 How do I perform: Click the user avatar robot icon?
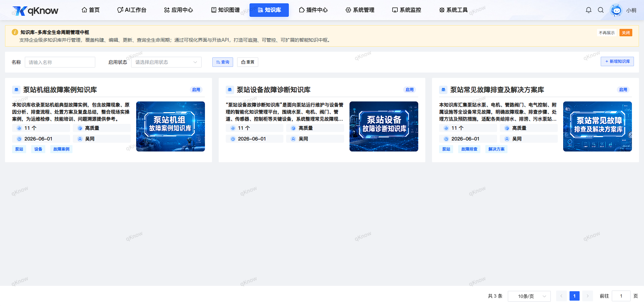coord(616,10)
